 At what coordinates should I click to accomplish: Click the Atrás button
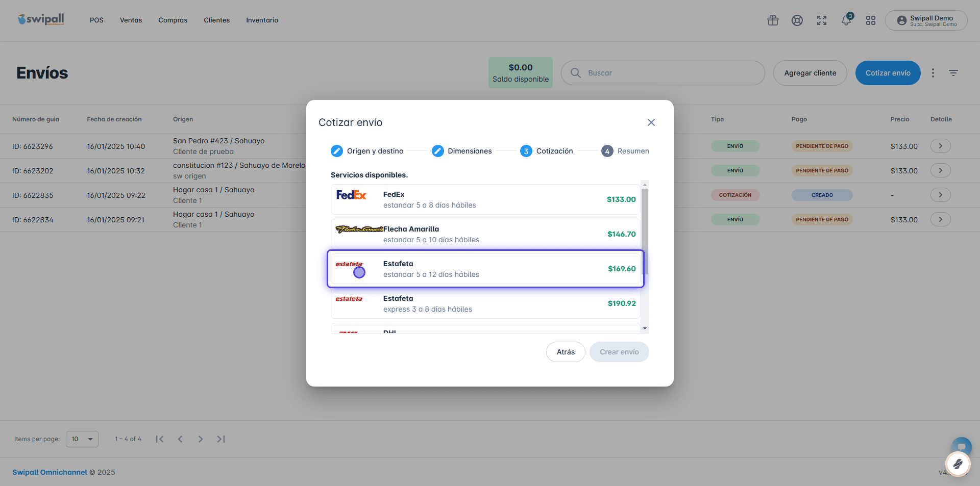point(566,352)
